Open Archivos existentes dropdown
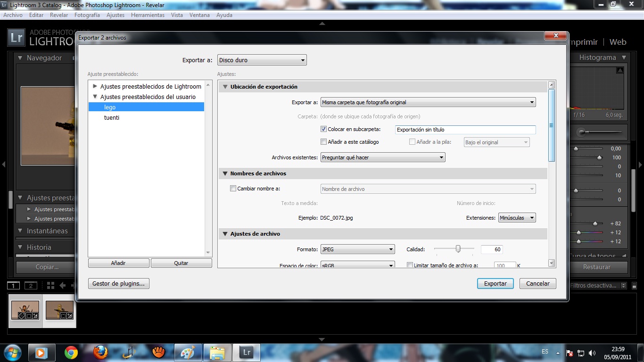This screenshot has width=644, height=362. click(383, 157)
